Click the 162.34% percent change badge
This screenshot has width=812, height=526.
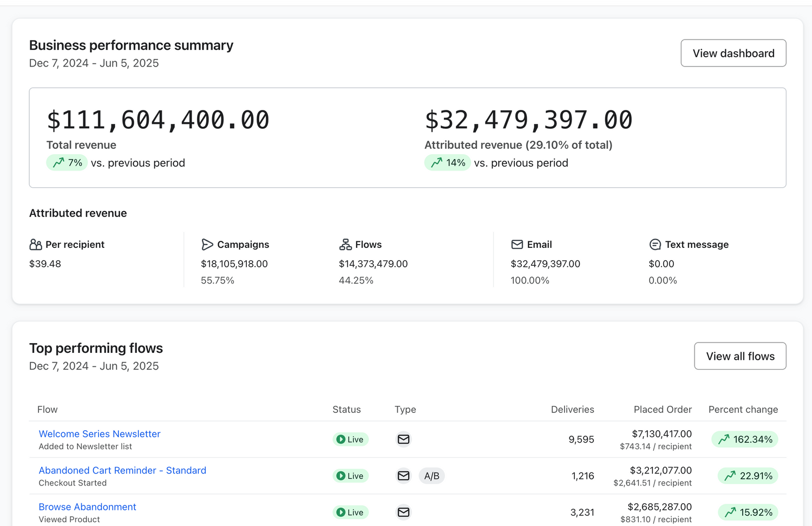click(745, 439)
